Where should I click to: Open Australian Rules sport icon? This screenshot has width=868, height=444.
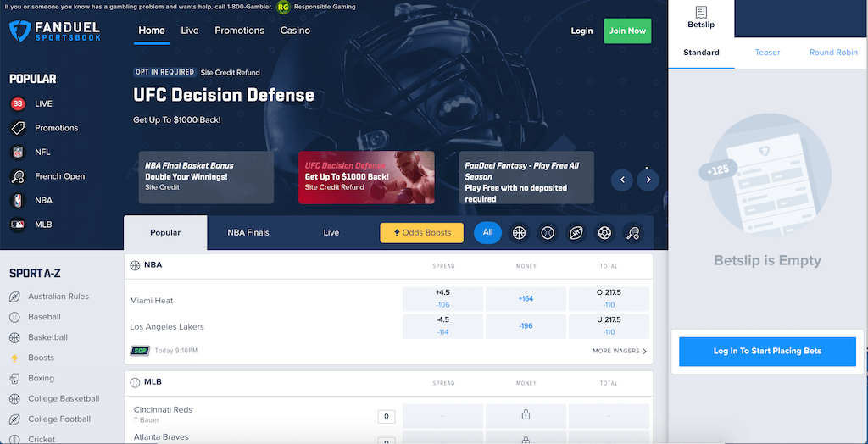[15, 297]
